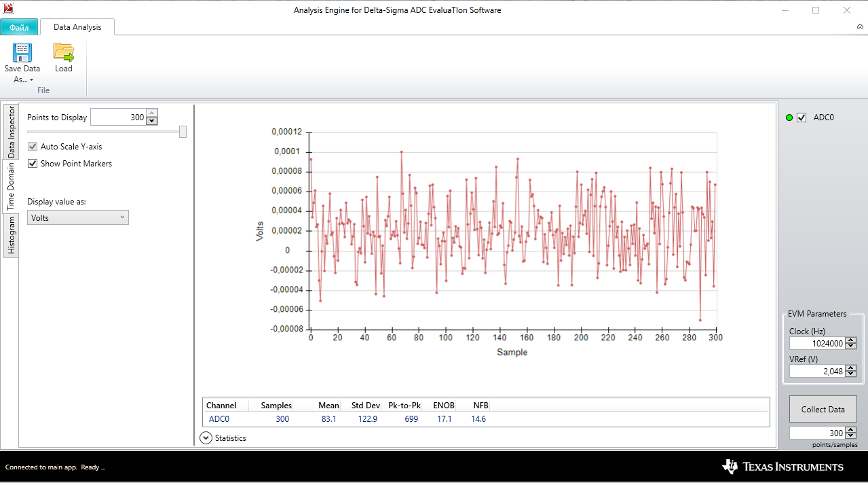Increase the Clock (Hz) value with the up arrow
The height and width of the screenshot is (483, 868).
click(851, 340)
